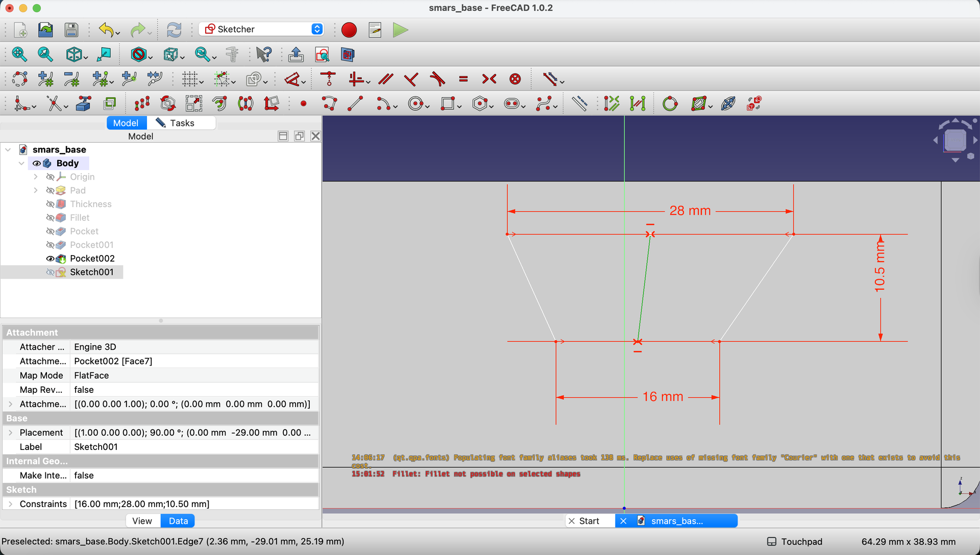Screen dimensions: 980x555
Task: Toggle visibility of Thickness item
Action: 50,204
